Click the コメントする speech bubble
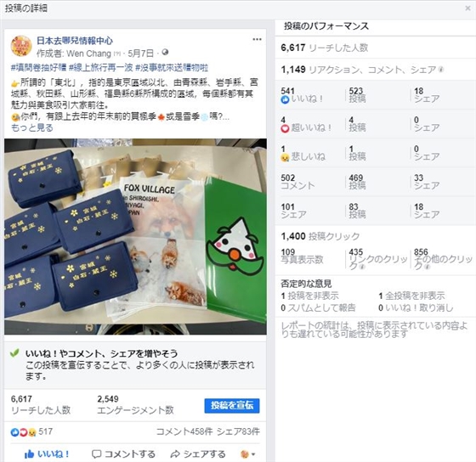This screenshot has width=476, height=462. pyautogui.click(x=96, y=454)
